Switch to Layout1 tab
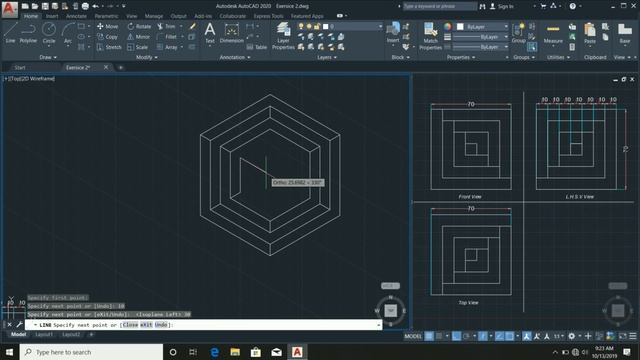The width and height of the screenshot is (640, 360). (x=44, y=335)
